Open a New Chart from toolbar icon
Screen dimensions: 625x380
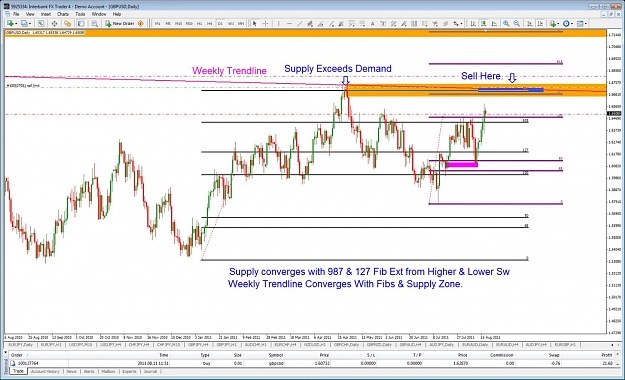point(10,24)
